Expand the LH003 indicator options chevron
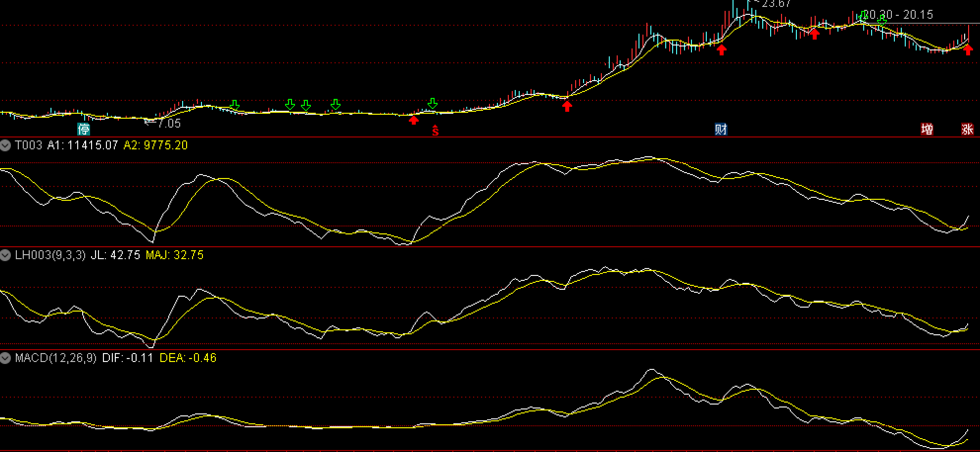Image resolution: width=980 pixels, height=452 pixels. pyautogui.click(x=5, y=255)
